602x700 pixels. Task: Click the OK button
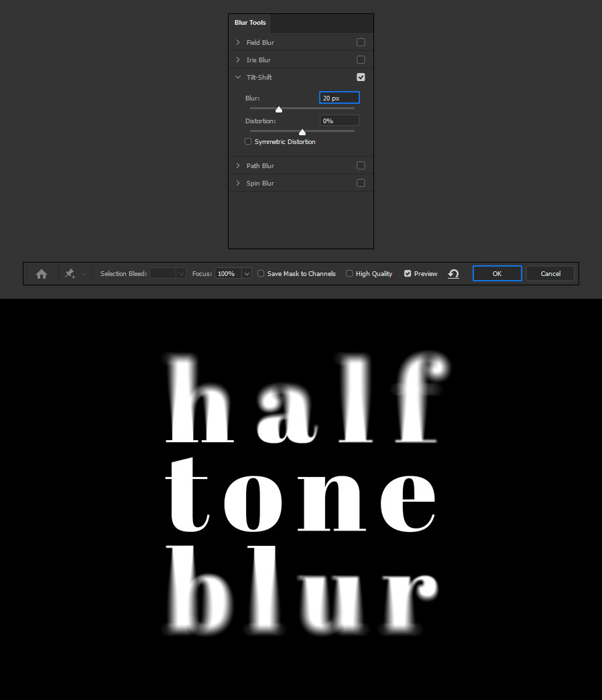tap(497, 274)
